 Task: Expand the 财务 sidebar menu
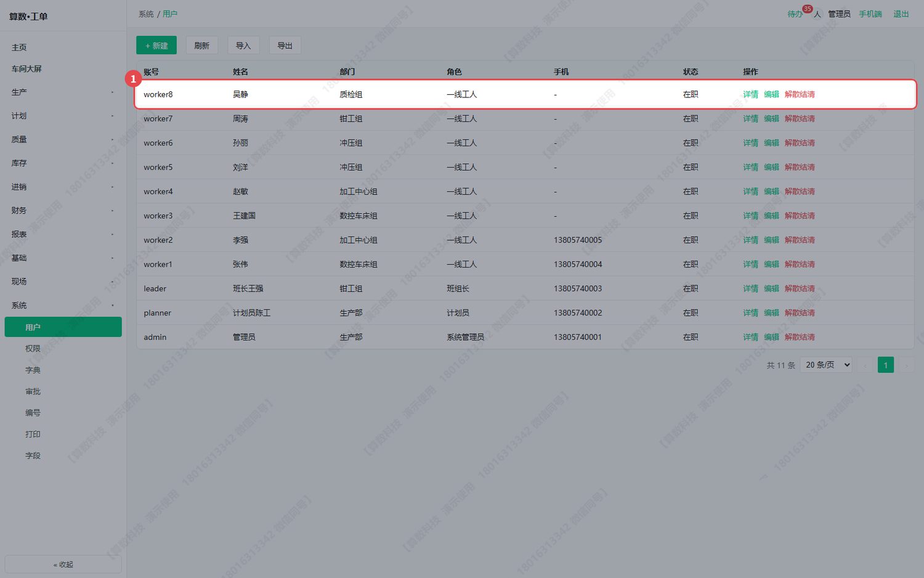tap(63, 211)
